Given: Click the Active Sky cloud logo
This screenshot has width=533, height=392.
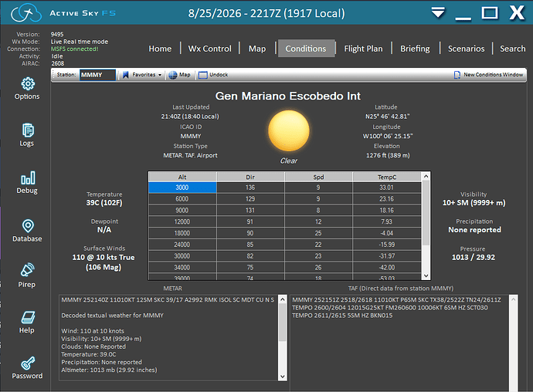Looking at the screenshot, I should click(26, 13).
